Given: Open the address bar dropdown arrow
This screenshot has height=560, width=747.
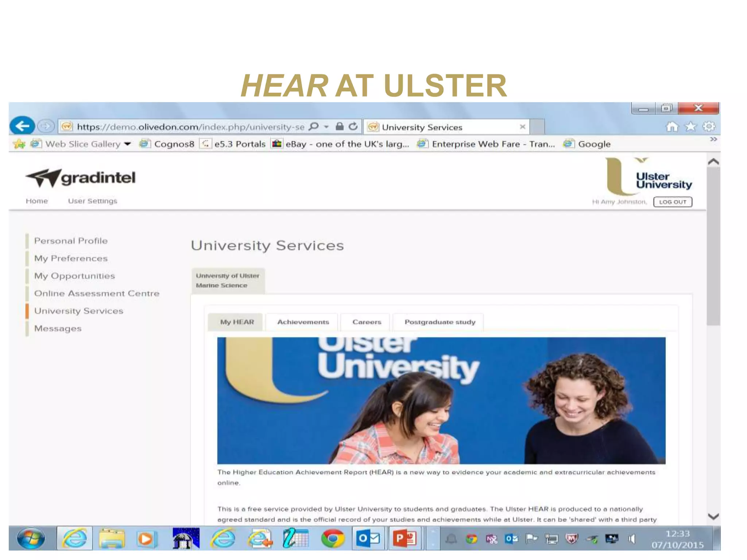Looking at the screenshot, I should pos(326,127).
